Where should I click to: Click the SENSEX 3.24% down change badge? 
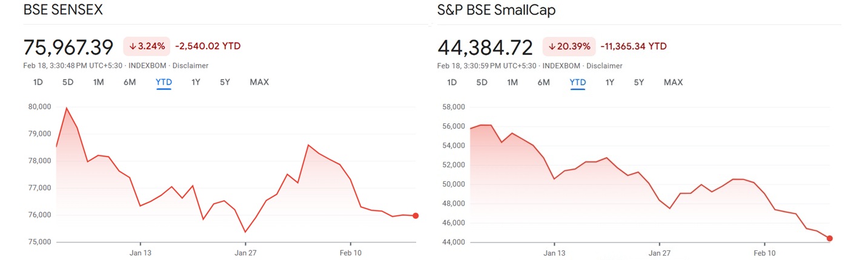tap(146, 46)
